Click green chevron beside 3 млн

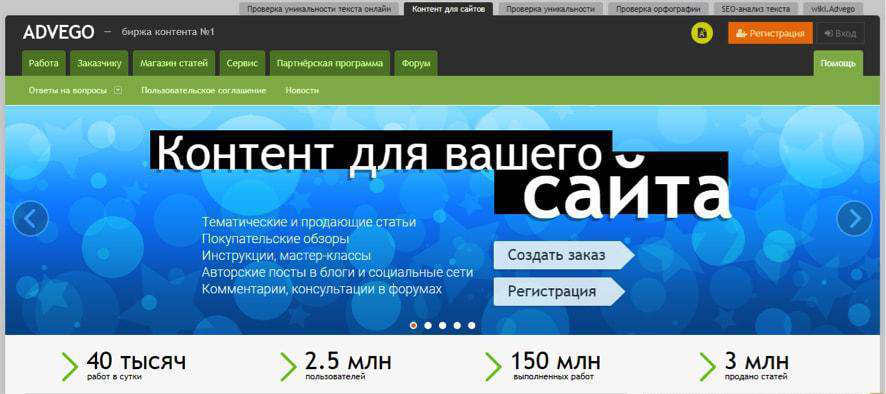[707, 366]
